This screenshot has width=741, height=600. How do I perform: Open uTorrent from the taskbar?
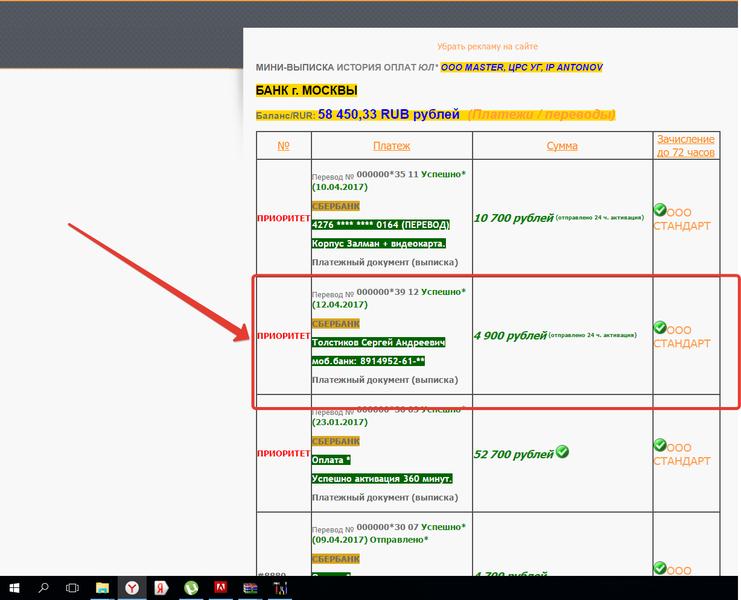click(191, 588)
